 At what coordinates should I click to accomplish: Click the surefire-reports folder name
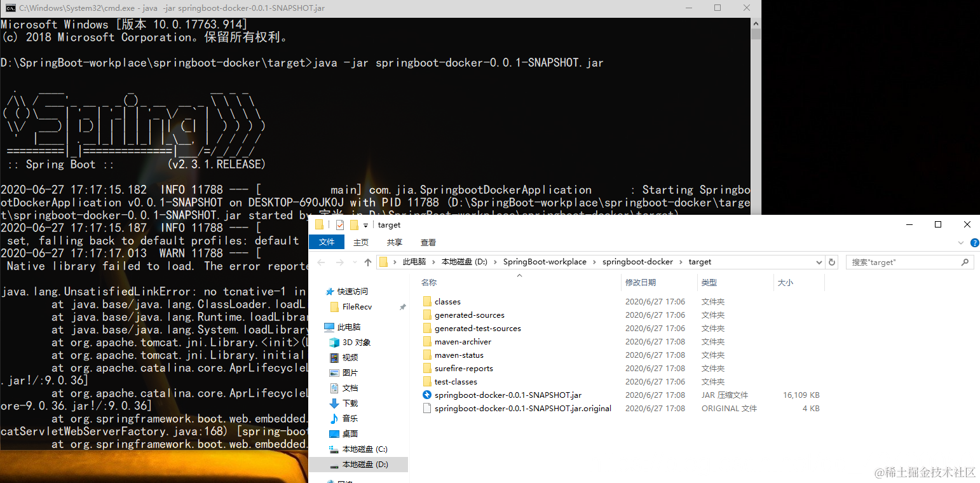464,369
